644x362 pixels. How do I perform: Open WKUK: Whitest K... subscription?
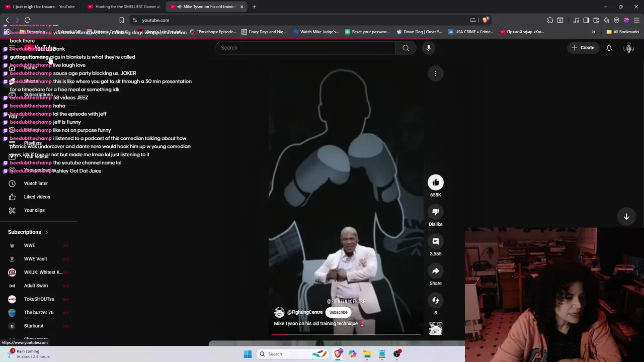43,272
